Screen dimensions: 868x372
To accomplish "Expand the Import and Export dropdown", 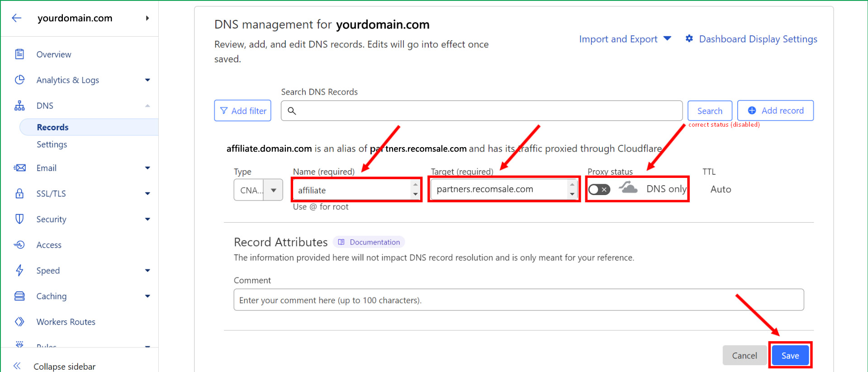I will click(x=625, y=39).
